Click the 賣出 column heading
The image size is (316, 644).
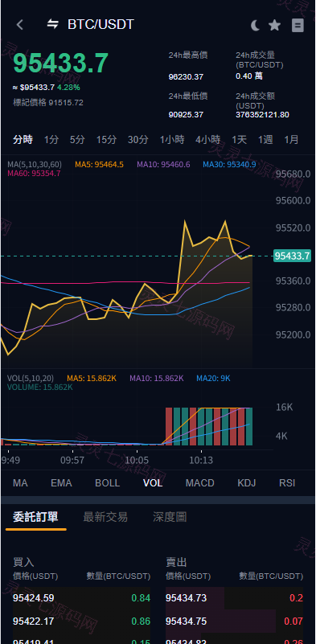(176, 562)
